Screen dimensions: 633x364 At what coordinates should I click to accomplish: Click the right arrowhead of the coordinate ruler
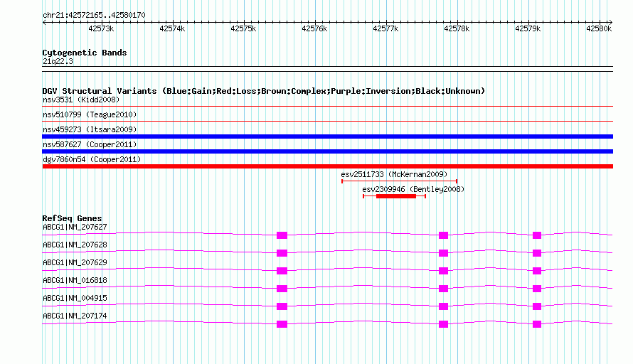click(x=611, y=22)
